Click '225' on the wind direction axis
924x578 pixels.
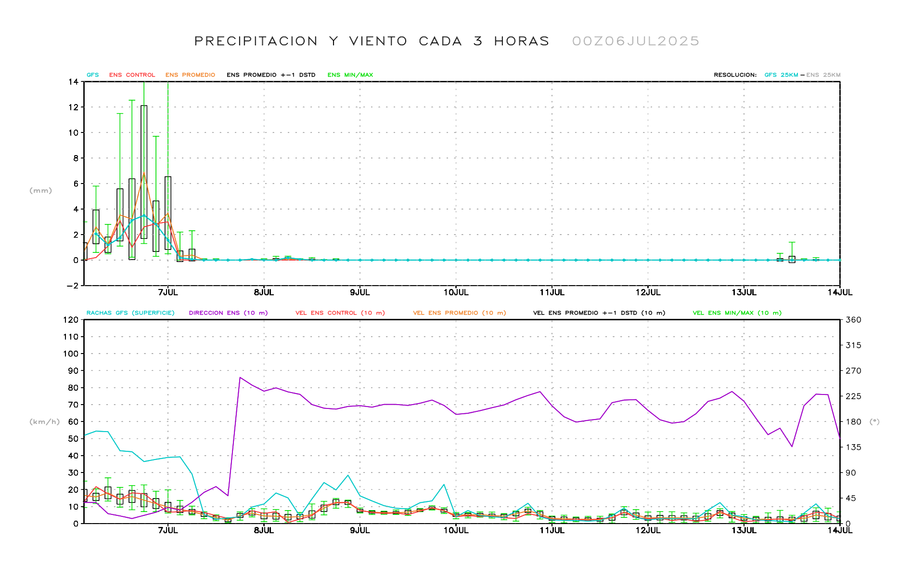click(x=853, y=396)
